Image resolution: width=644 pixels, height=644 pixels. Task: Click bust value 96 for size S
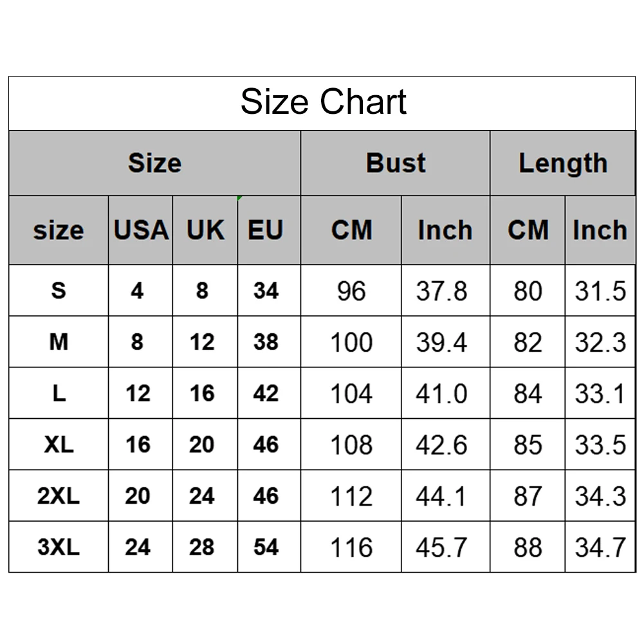click(x=351, y=291)
